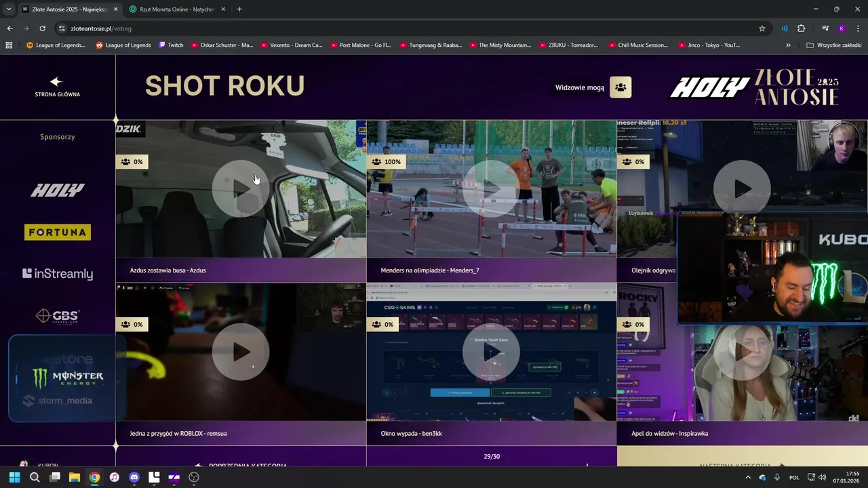The width and height of the screenshot is (868, 488).
Task: Play the Azdus zostawia busa clip
Action: click(x=241, y=189)
